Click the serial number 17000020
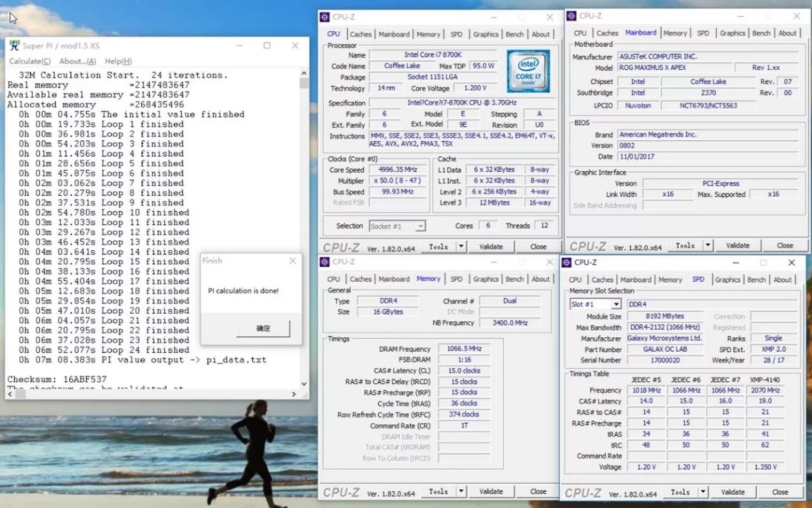 665,360
